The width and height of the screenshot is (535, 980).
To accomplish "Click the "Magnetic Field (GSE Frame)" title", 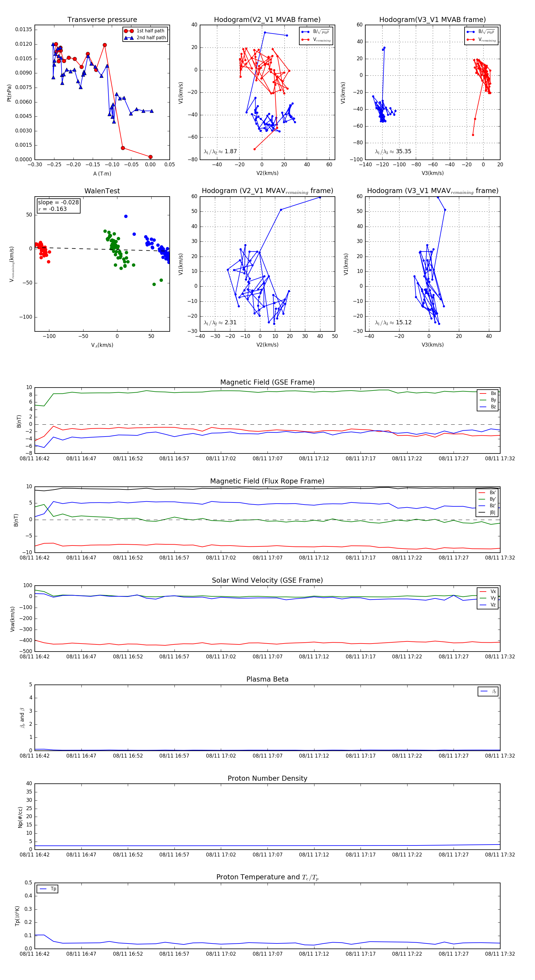I will (267, 382).
